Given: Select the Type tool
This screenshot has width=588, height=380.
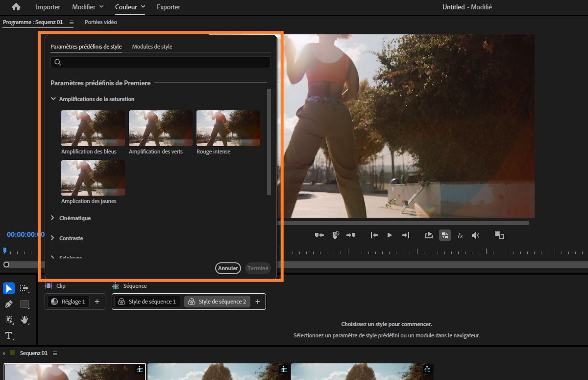Looking at the screenshot, I should click(9, 336).
